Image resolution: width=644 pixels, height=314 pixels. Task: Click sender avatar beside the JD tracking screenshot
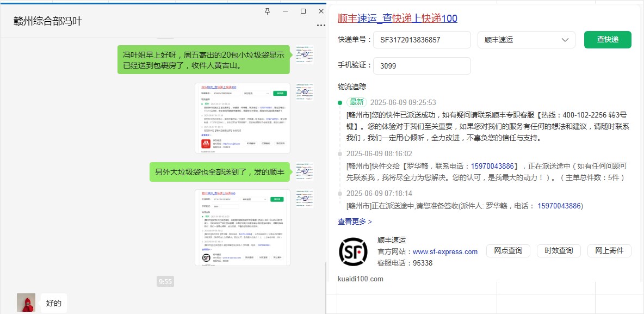coord(305,92)
